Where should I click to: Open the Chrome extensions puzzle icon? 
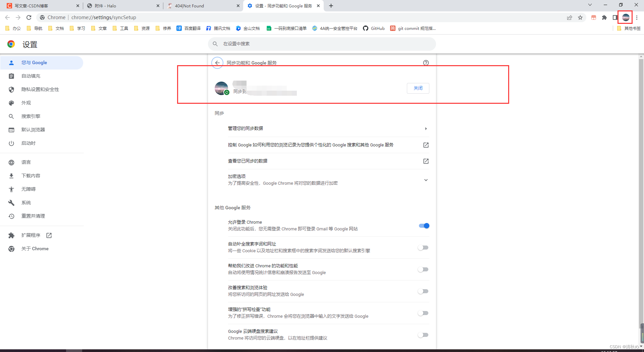pyautogui.click(x=604, y=17)
